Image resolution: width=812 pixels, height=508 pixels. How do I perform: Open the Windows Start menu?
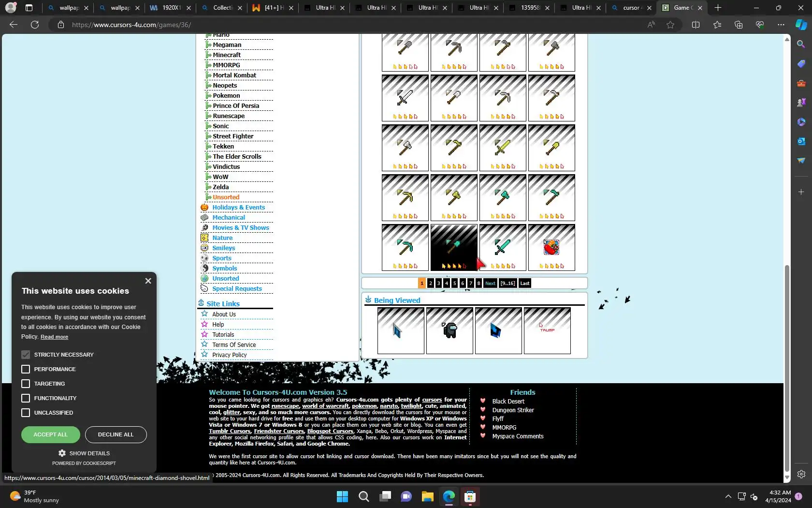[x=342, y=496]
